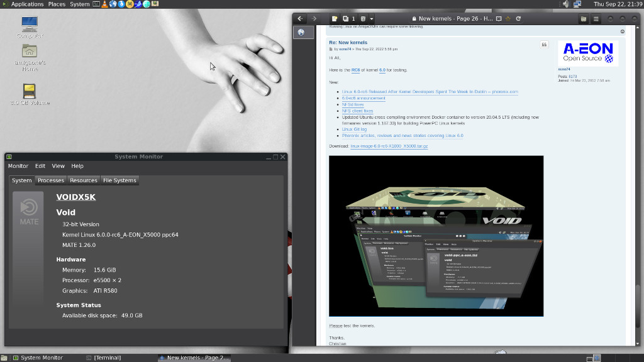Open the View menu in System Monitor
Image resolution: width=644 pixels, height=362 pixels.
click(58, 166)
